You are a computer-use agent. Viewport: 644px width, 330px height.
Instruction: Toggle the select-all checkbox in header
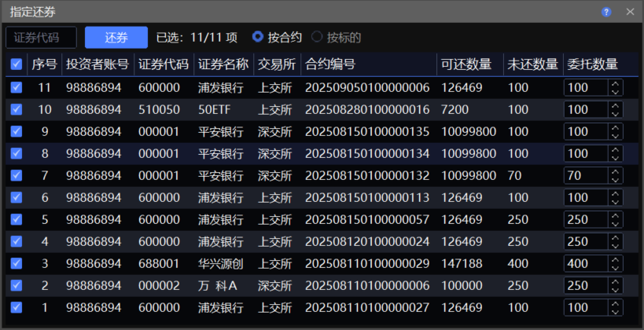17,64
